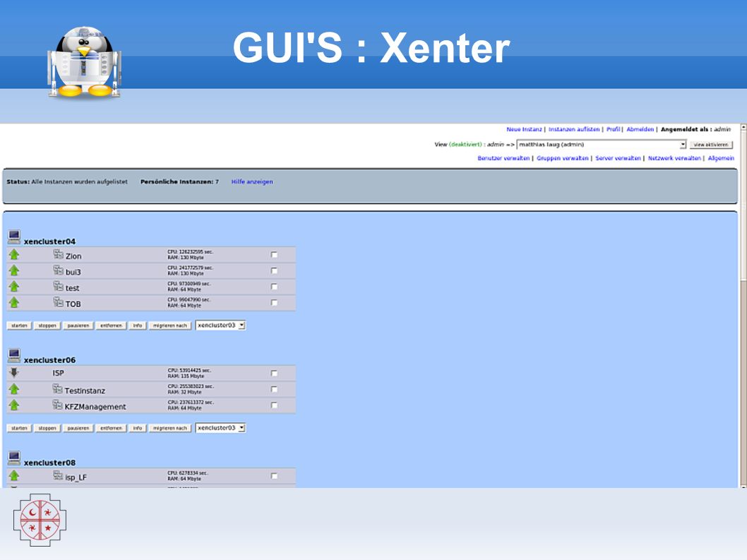Click stoppen under xencluster06
Screen dimensions: 747x560
[47, 429]
